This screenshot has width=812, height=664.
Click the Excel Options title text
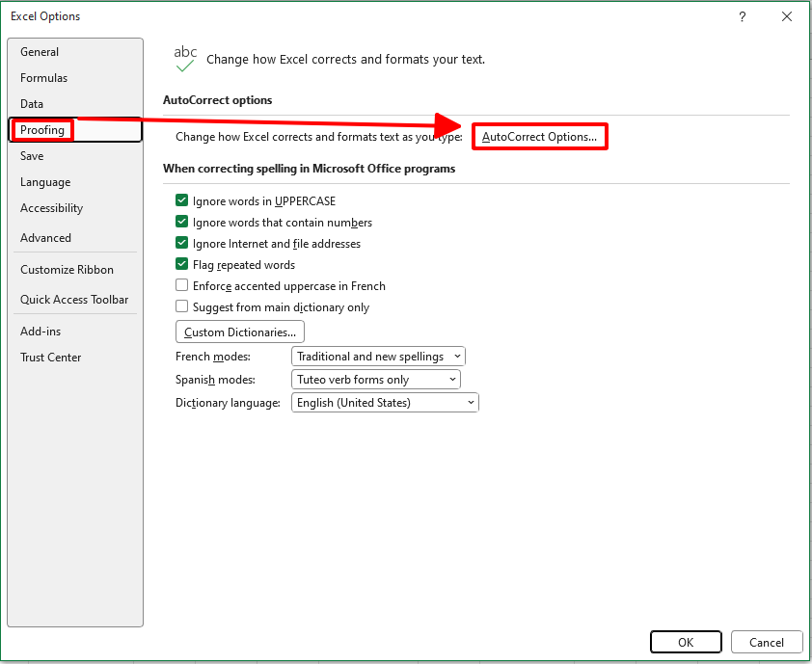[45, 16]
